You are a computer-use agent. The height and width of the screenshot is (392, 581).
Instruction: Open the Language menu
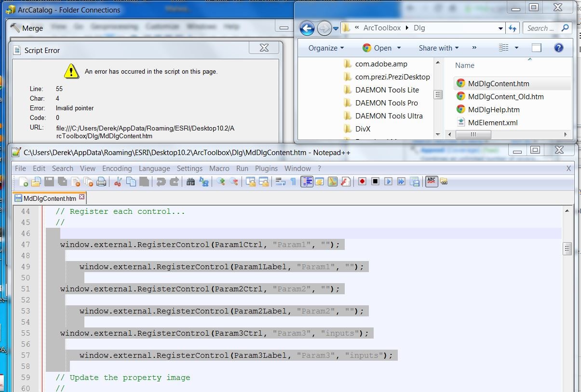point(154,169)
